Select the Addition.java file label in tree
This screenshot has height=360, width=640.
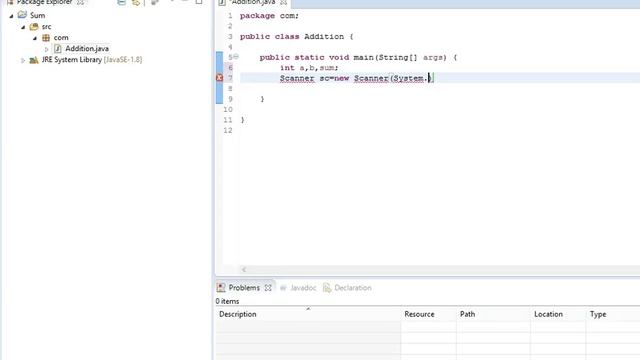click(87, 49)
